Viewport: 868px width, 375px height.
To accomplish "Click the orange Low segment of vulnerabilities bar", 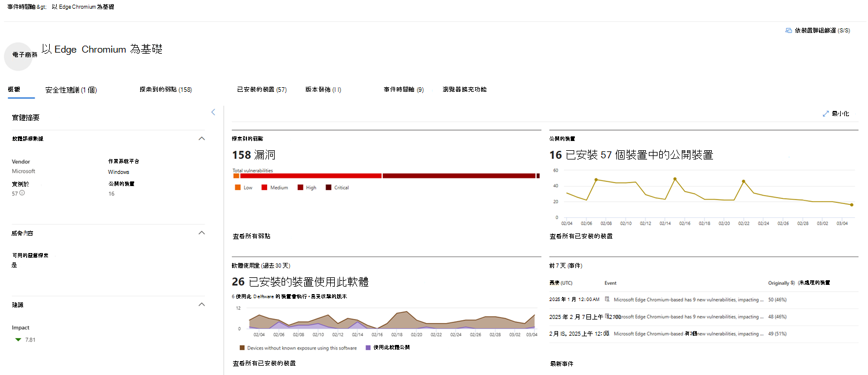I will [x=236, y=176].
